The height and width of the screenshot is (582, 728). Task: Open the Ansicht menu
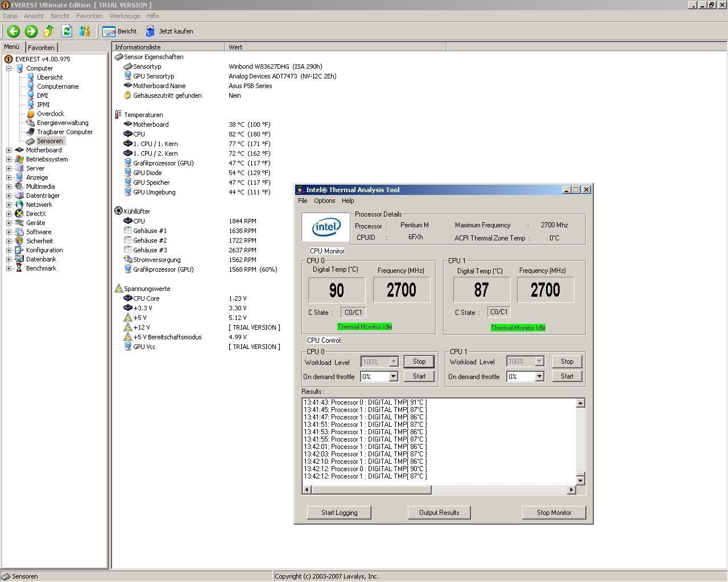pyautogui.click(x=34, y=16)
